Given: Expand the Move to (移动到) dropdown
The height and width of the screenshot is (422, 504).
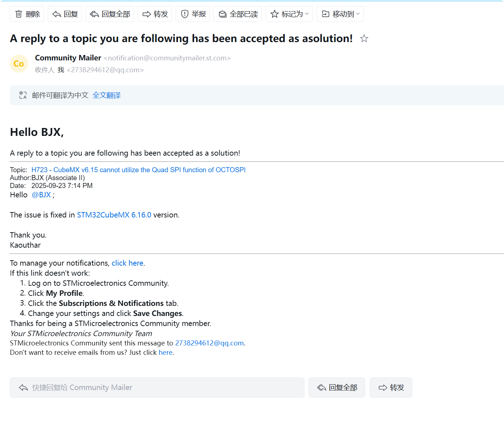Looking at the screenshot, I should (x=340, y=14).
